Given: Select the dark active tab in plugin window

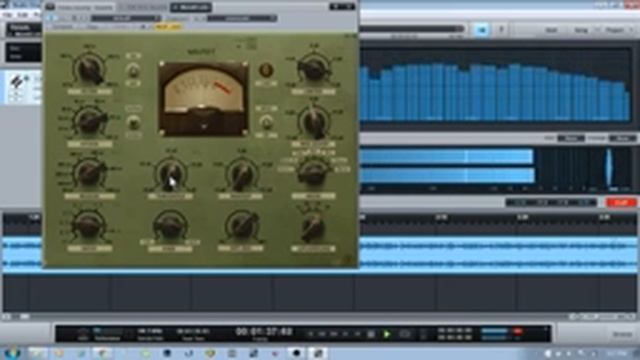Looking at the screenshot, I should (191, 7).
